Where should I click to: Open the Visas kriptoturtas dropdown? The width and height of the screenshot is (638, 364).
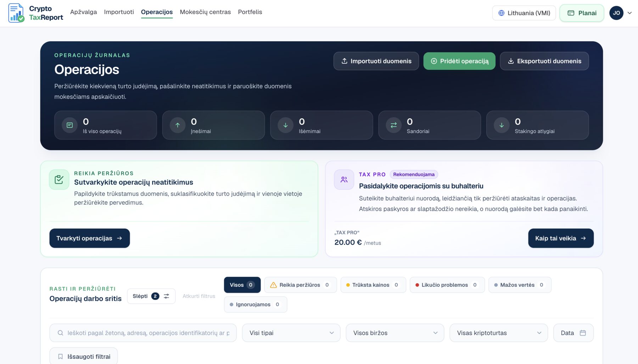tap(499, 333)
